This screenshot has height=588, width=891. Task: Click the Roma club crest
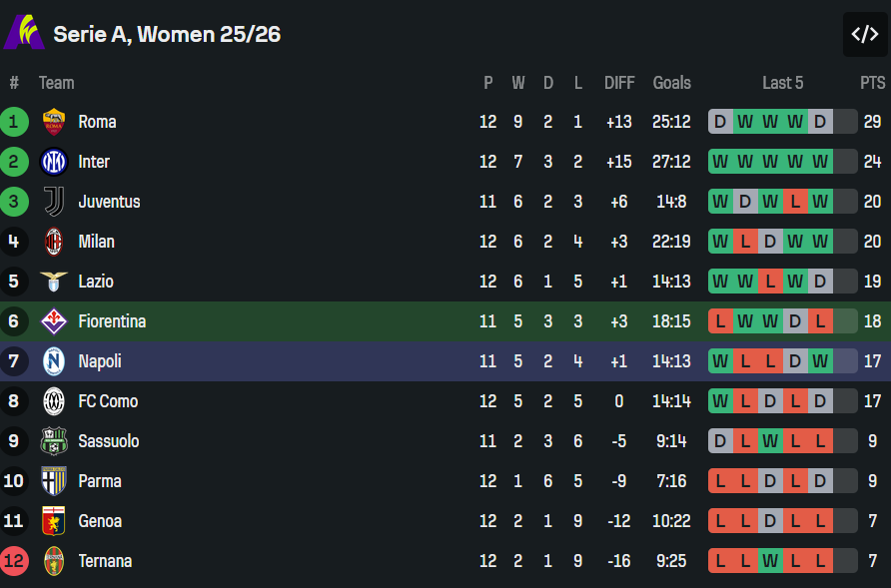tap(54, 122)
